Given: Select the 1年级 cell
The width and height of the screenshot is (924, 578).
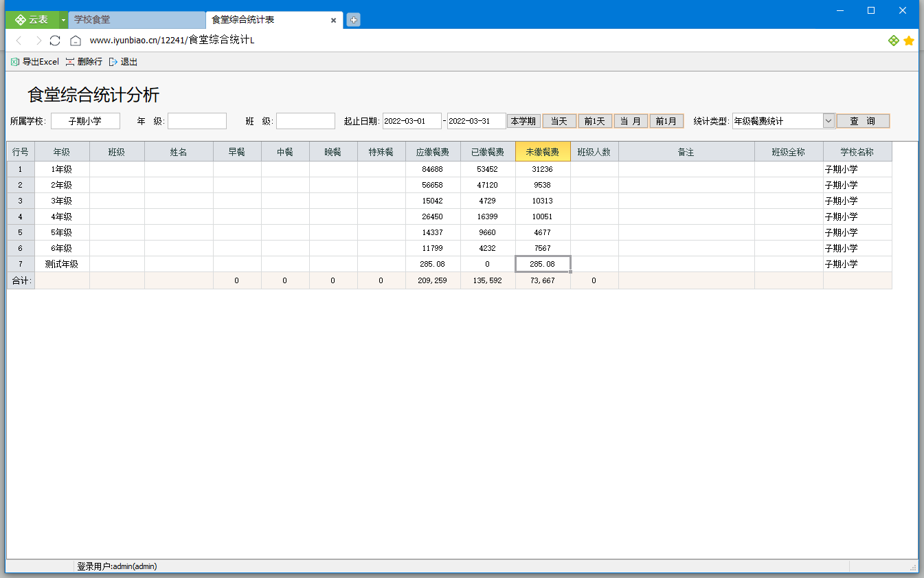Looking at the screenshot, I should click(x=62, y=169).
